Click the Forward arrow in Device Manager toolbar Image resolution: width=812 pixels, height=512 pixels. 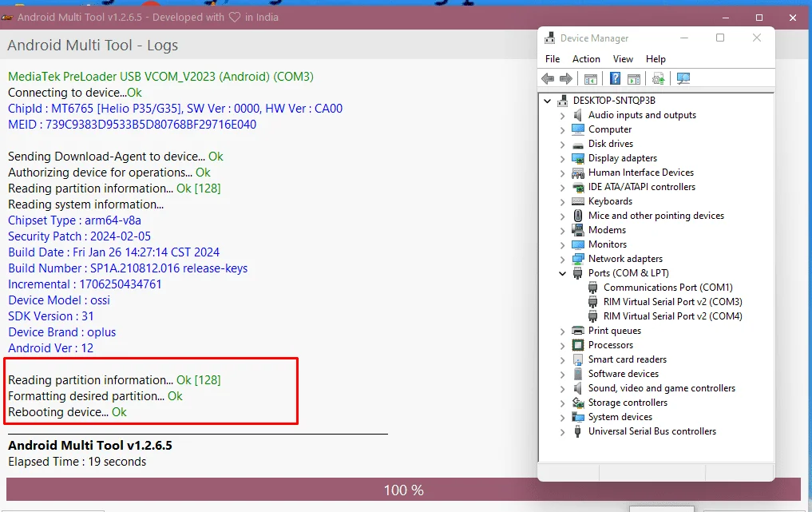pyautogui.click(x=566, y=79)
